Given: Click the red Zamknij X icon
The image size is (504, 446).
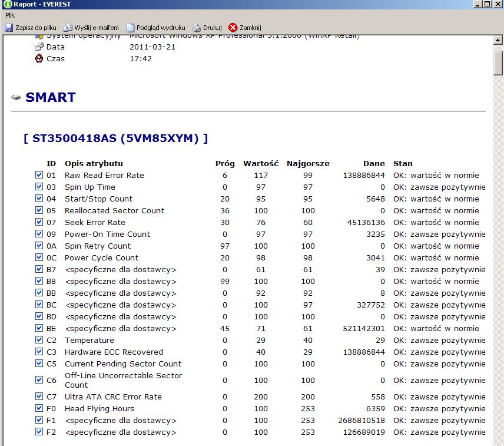Looking at the screenshot, I should point(233,28).
